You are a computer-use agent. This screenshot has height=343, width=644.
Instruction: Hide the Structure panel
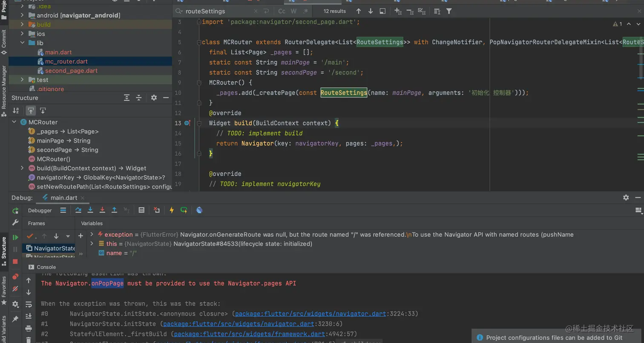point(166,98)
